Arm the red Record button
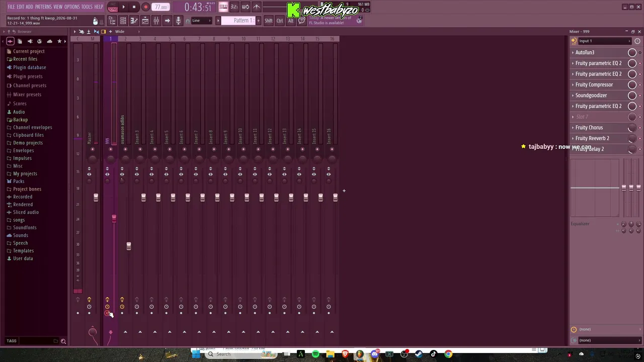This screenshot has height=362, width=644. point(145,7)
